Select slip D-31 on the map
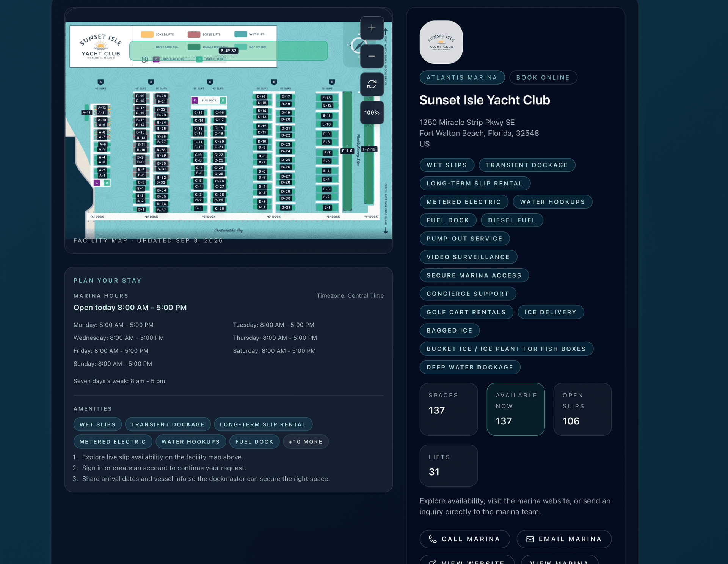 click(286, 207)
